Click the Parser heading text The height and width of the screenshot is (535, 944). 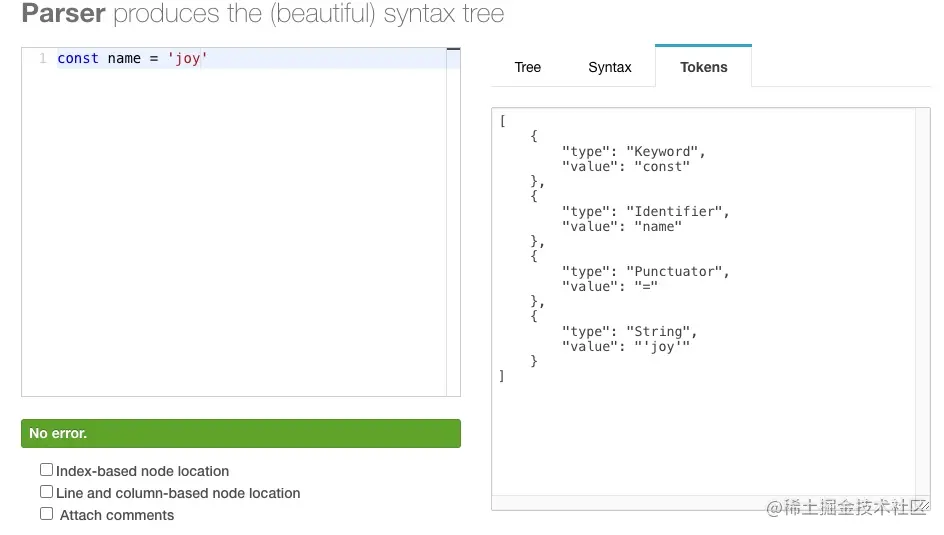63,14
